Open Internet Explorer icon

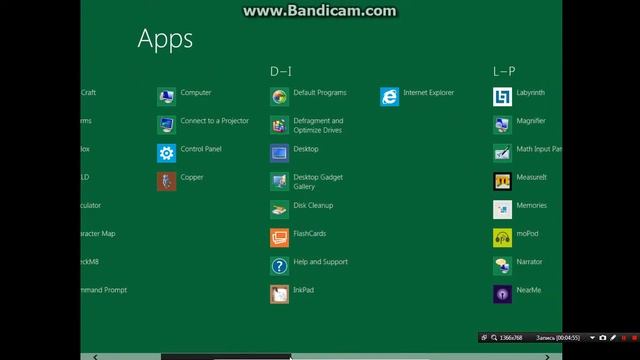pos(390,97)
